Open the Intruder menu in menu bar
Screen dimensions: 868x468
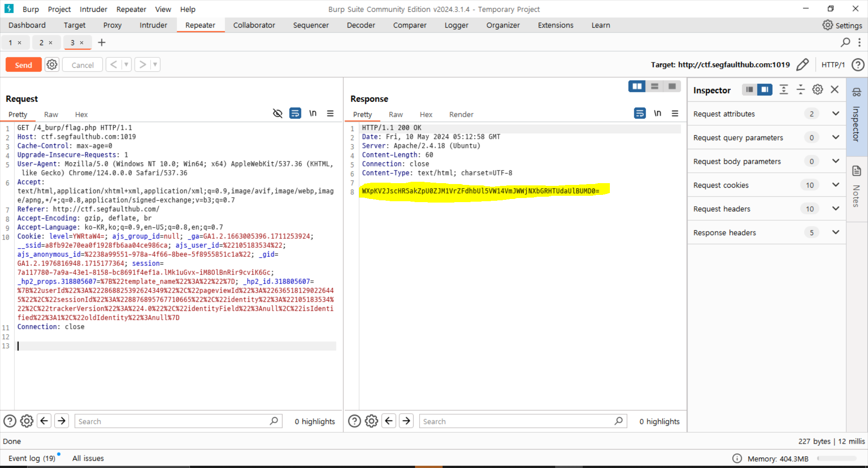click(x=93, y=9)
